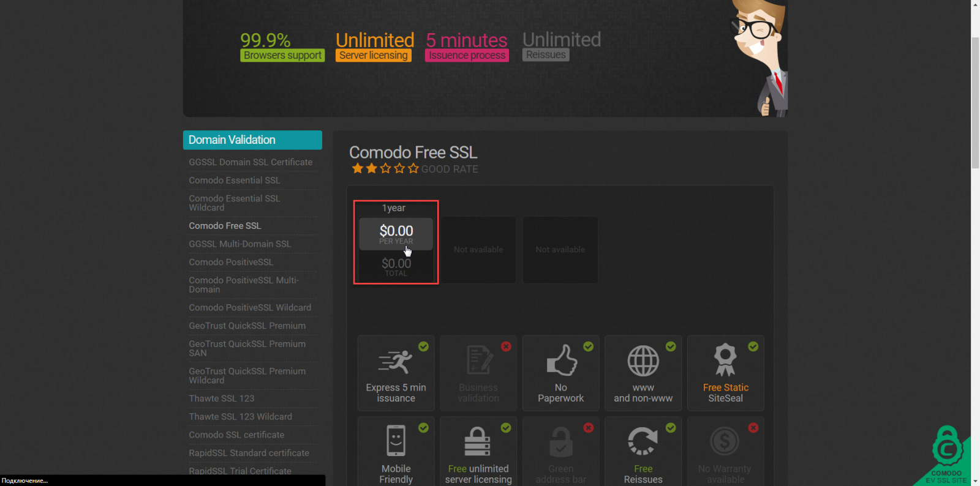The width and height of the screenshot is (980, 486).
Task: Click the Business validation document icon
Action: pyautogui.click(x=479, y=360)
